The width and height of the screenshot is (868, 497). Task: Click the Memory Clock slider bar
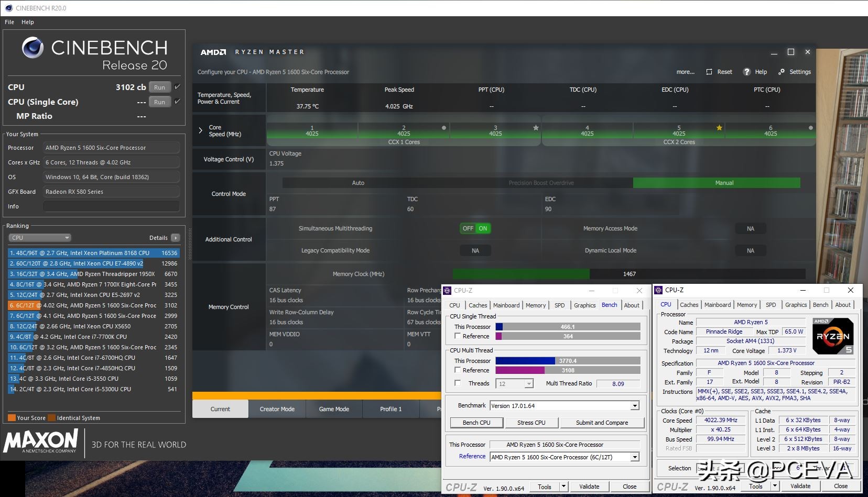pos(628,274)
